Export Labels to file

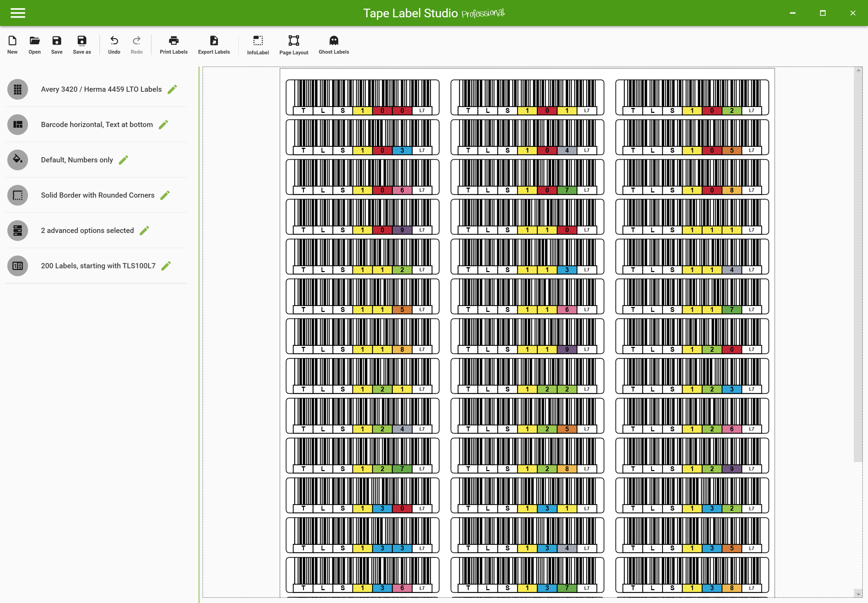pyautogui.click(x=214, y=45)
